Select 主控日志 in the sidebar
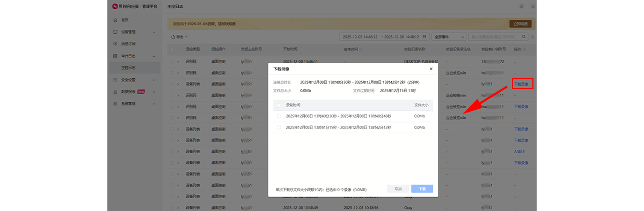Screen dimensions: 644x211 tap(134, 67)
